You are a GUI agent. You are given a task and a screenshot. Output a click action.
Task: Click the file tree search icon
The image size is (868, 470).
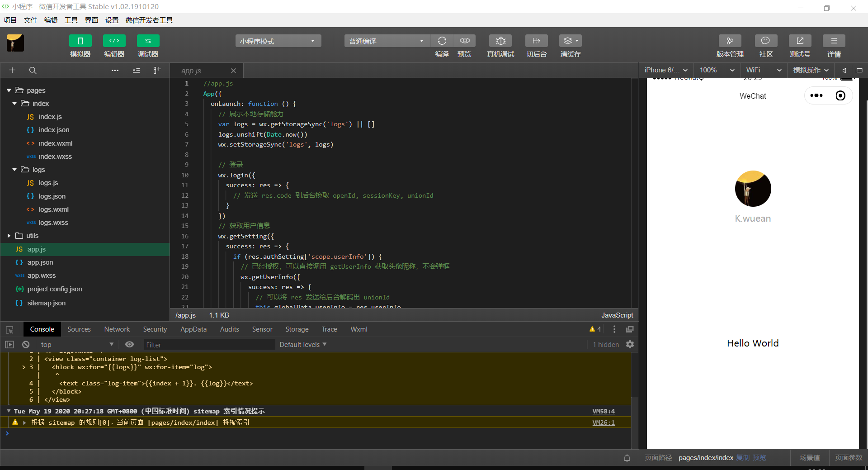(33, 70)
